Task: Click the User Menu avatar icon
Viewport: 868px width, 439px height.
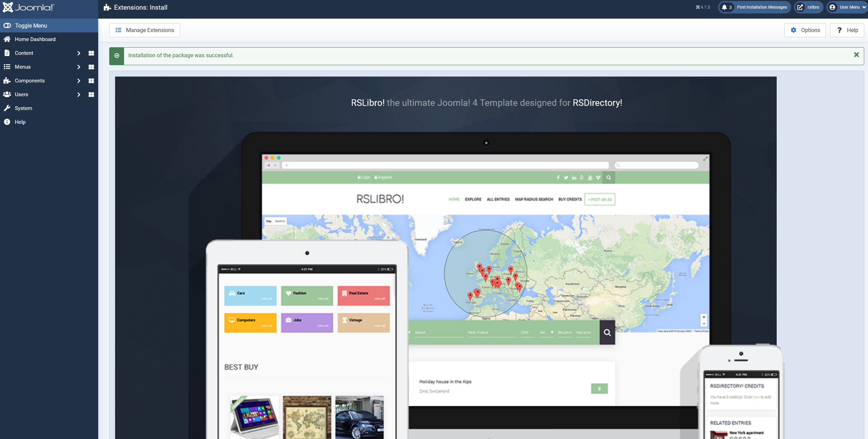Action: coord(832,7)
